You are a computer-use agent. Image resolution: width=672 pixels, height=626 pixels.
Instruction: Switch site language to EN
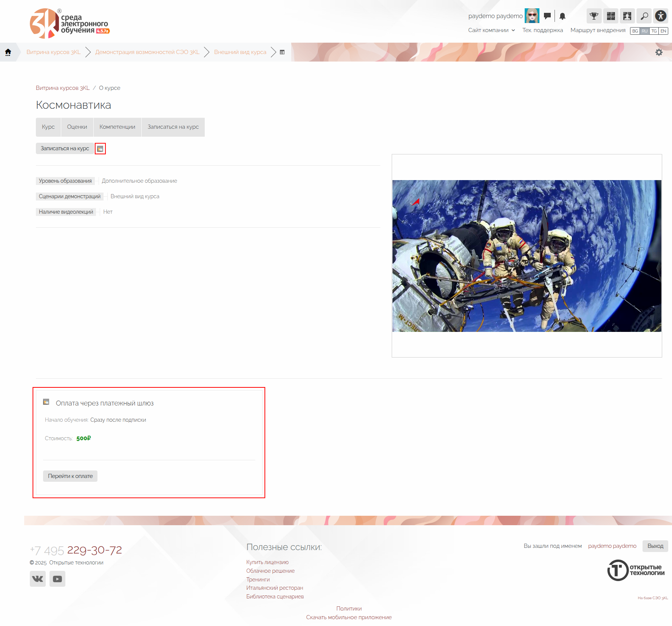tap(663, 31)
